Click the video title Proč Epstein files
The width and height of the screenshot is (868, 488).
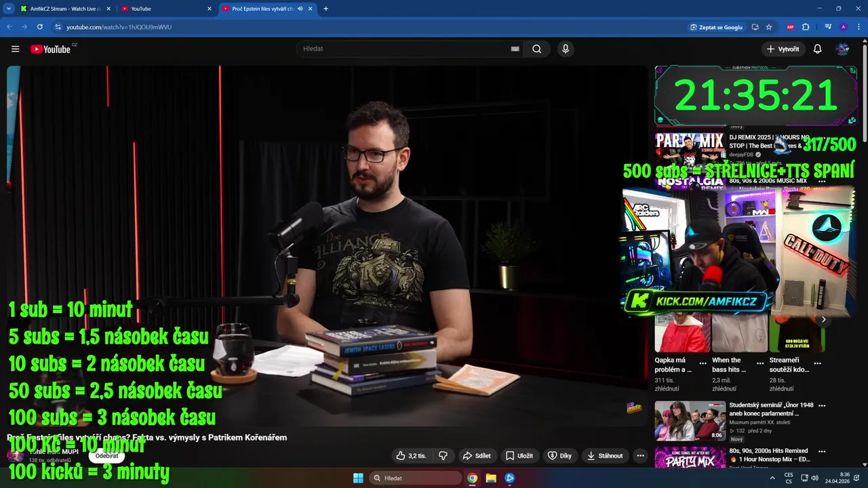pyautogui.click(x=147, y=438)
